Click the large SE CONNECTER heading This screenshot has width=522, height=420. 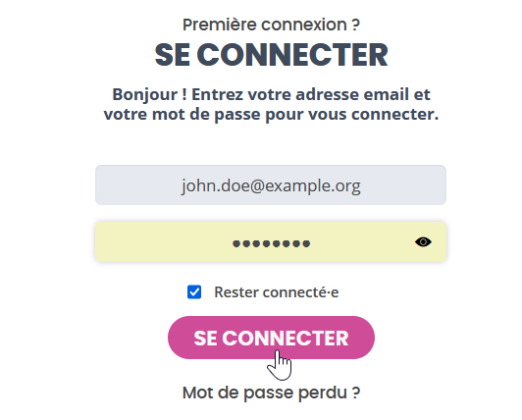coord(271,55)
